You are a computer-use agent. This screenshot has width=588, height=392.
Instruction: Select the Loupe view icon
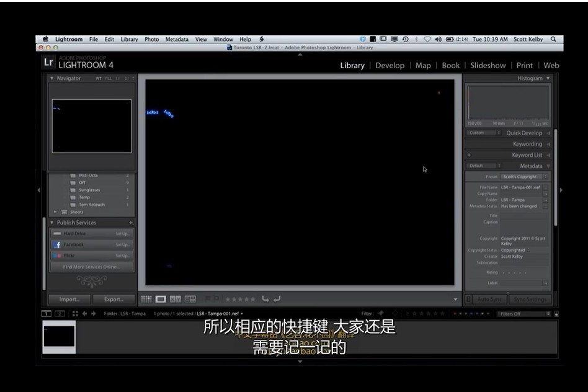[161, 299]
